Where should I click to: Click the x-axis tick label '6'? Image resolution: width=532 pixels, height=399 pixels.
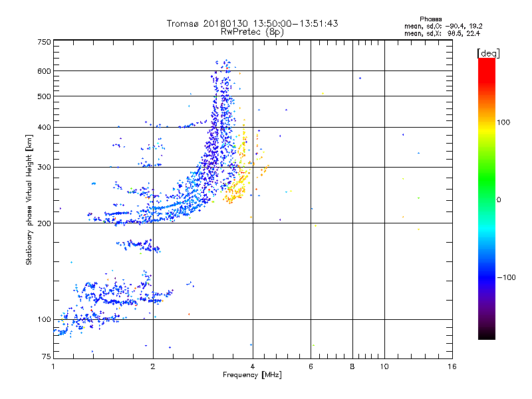coord(311,366)
